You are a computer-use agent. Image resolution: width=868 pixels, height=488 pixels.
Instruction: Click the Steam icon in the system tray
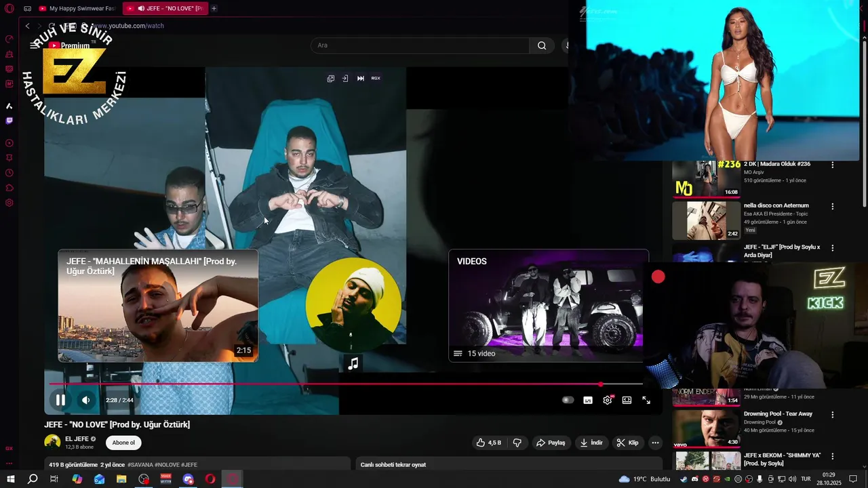click(x=684, y=479)
